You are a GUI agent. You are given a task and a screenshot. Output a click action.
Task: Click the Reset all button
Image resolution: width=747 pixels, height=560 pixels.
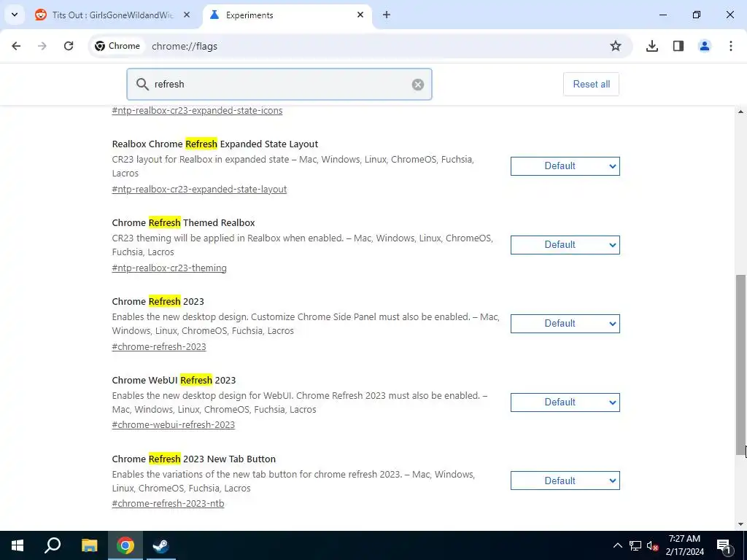point(591,85)
